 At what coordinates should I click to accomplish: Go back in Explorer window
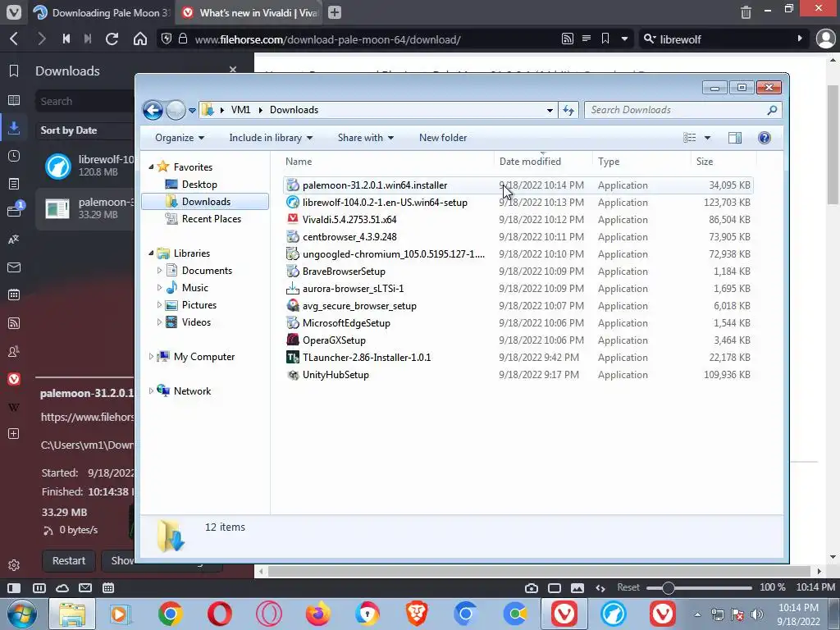pyautogui.click(x=153, y=111)
